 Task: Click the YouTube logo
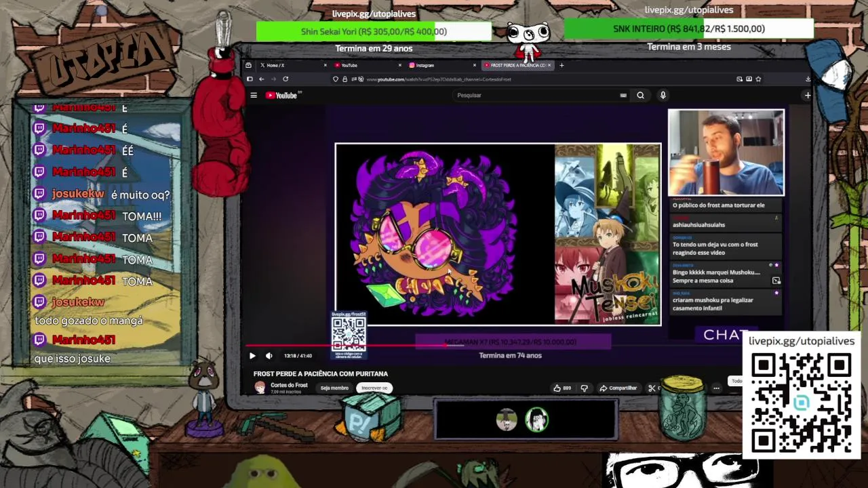coord(281,96)
